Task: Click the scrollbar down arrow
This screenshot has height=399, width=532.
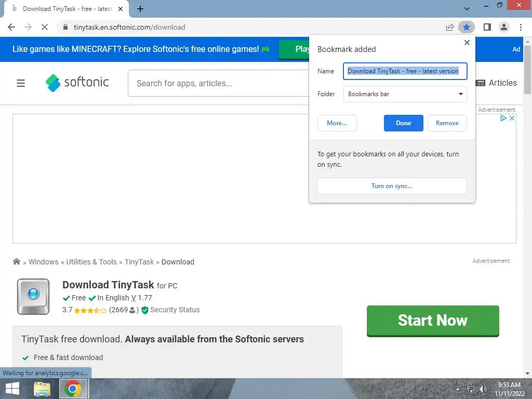Action: pyautogui.click(x=527, y=374)
